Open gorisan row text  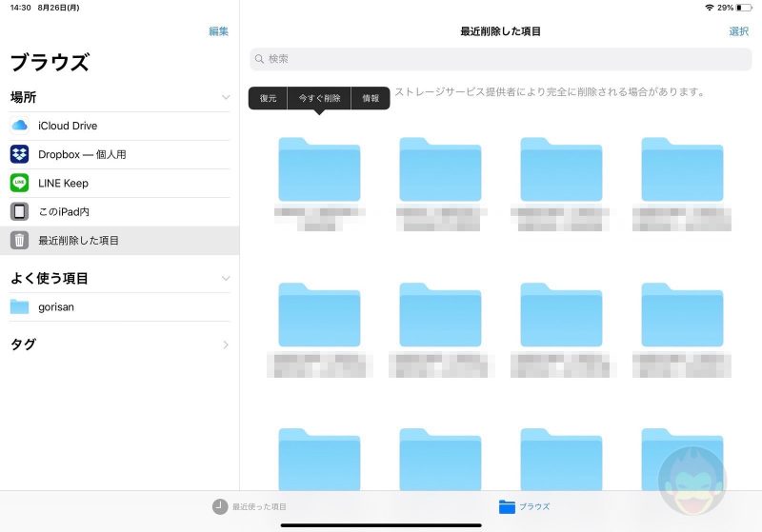click(56, 306)
